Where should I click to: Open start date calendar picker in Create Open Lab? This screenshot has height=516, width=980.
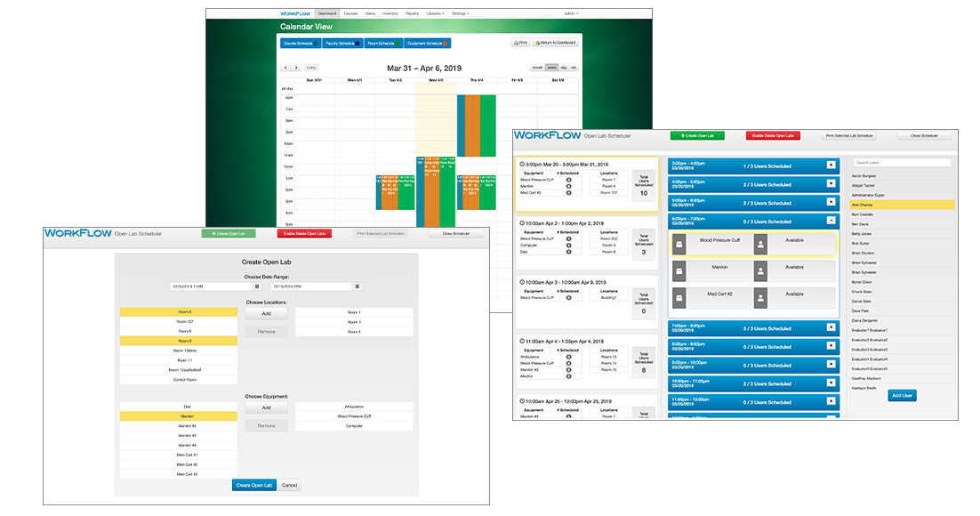[x=257, y=286]
